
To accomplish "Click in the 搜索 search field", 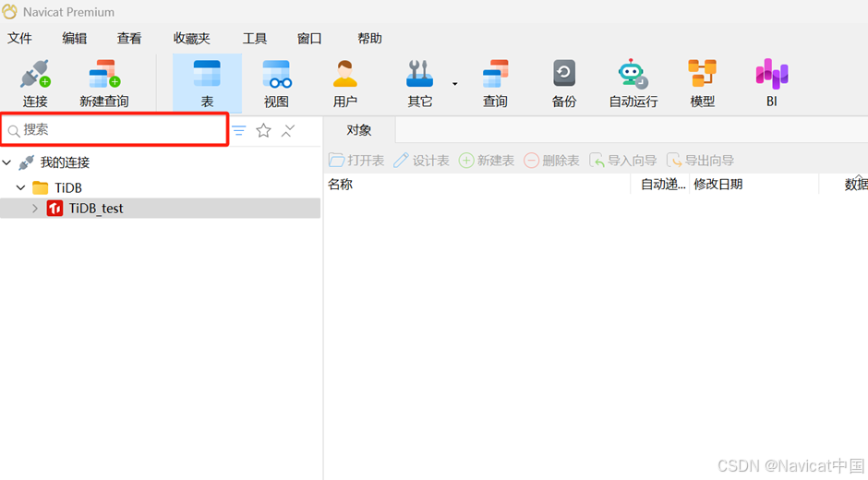I will click(115, 129).
